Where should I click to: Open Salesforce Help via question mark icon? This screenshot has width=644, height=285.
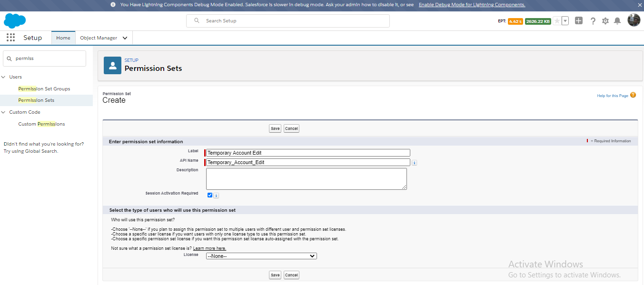(593, 20)
